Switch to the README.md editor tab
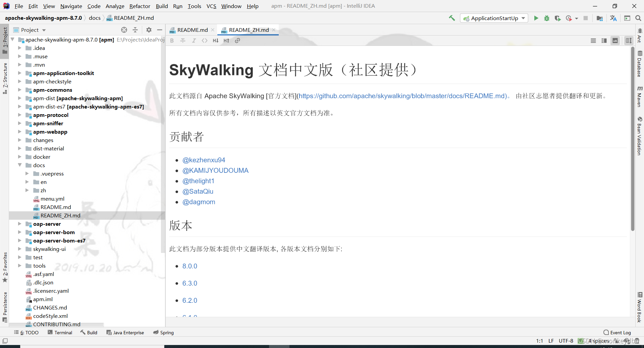The image size is (644, 348). [x=192, y=30]
